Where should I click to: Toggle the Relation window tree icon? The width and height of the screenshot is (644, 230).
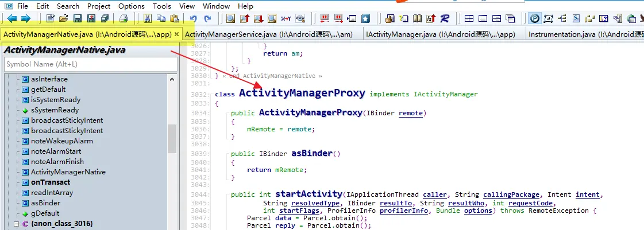(562, 18)
